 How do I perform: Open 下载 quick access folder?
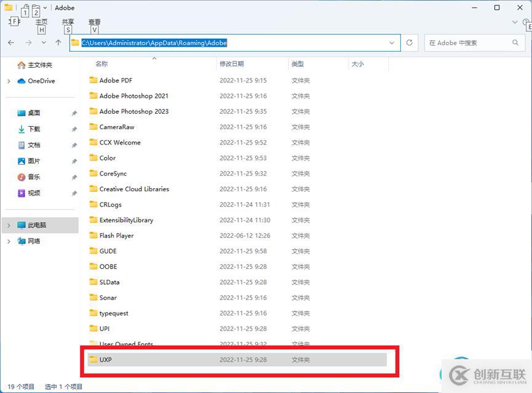coord(34,129)
